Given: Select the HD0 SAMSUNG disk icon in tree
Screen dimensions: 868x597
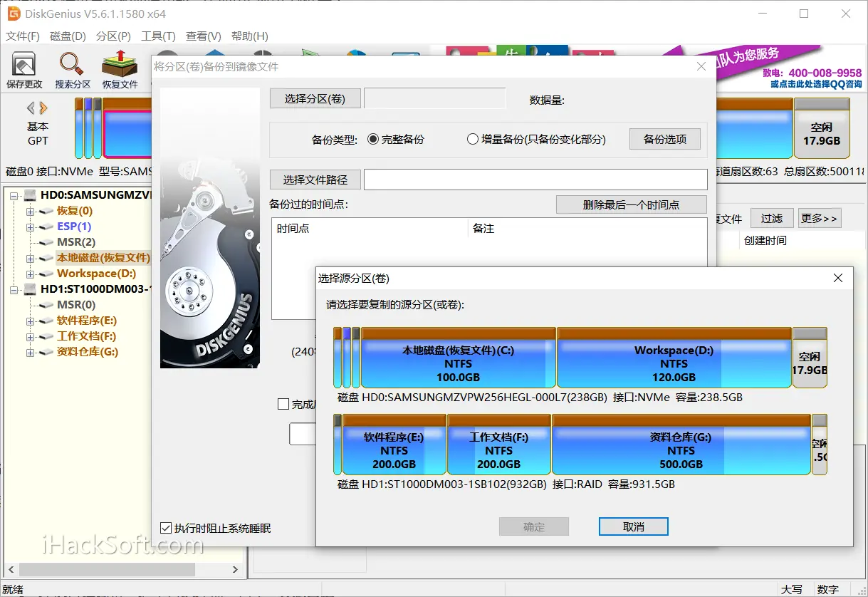Looking at the screenshot, I should point(31,195).
